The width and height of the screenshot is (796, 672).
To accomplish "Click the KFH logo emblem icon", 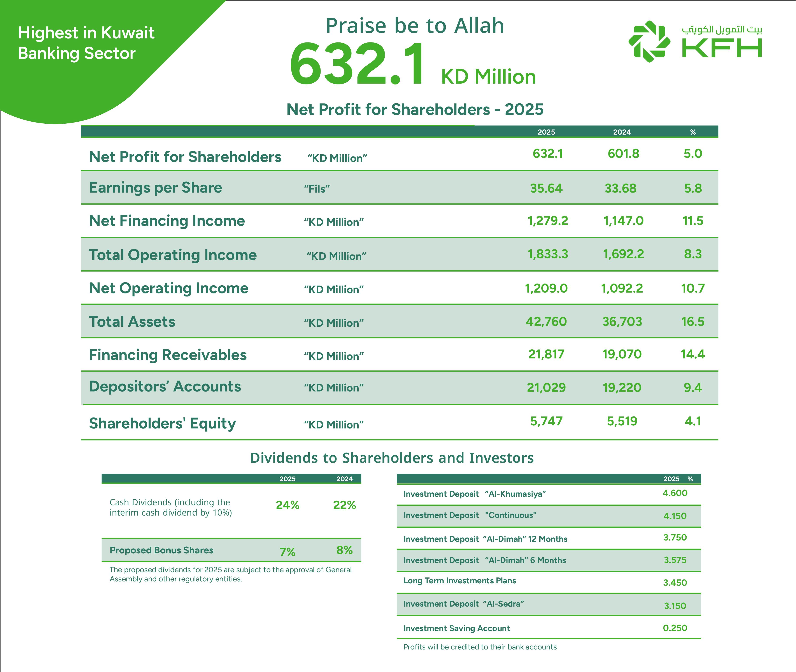I will pyautogui.click(x=649, y=42).
